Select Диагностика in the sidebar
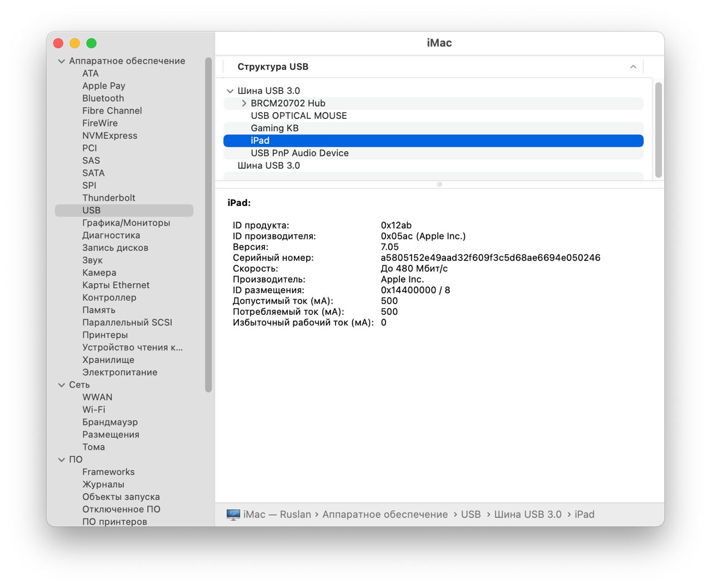Screen dimensions: 711x588 [111, 235]
